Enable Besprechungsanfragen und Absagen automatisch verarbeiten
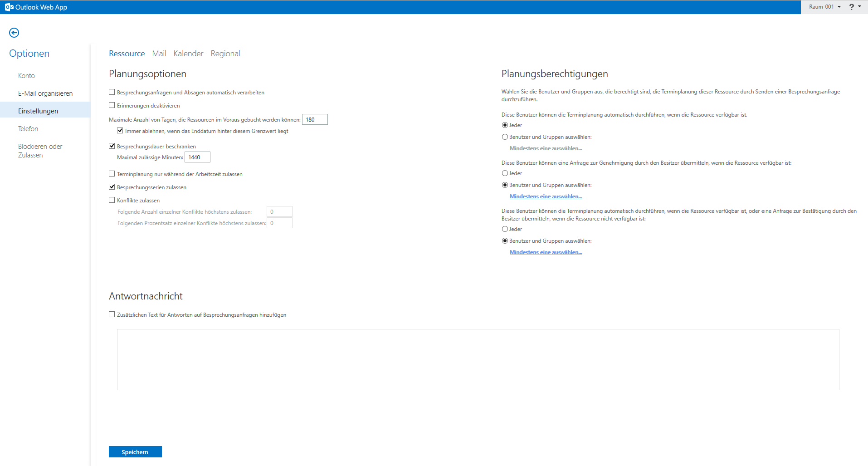Image resolution: width=868 pixels, height=466 pixels. [112, 92]
